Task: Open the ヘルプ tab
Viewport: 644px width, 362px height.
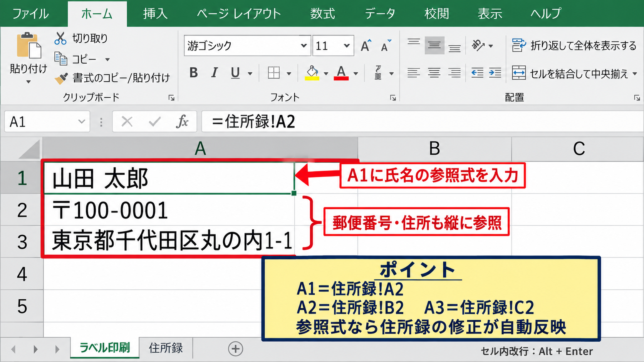Action: [546, 14]
